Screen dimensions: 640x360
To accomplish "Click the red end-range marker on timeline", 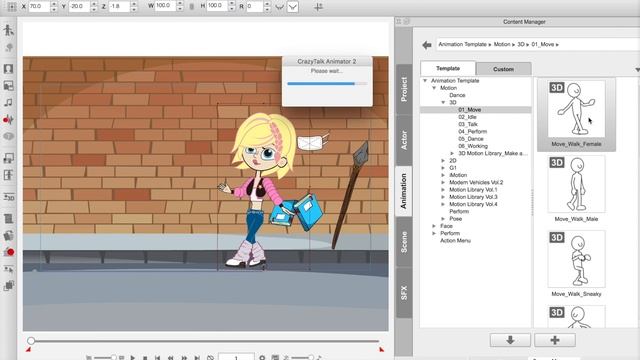I will point(381,349).
